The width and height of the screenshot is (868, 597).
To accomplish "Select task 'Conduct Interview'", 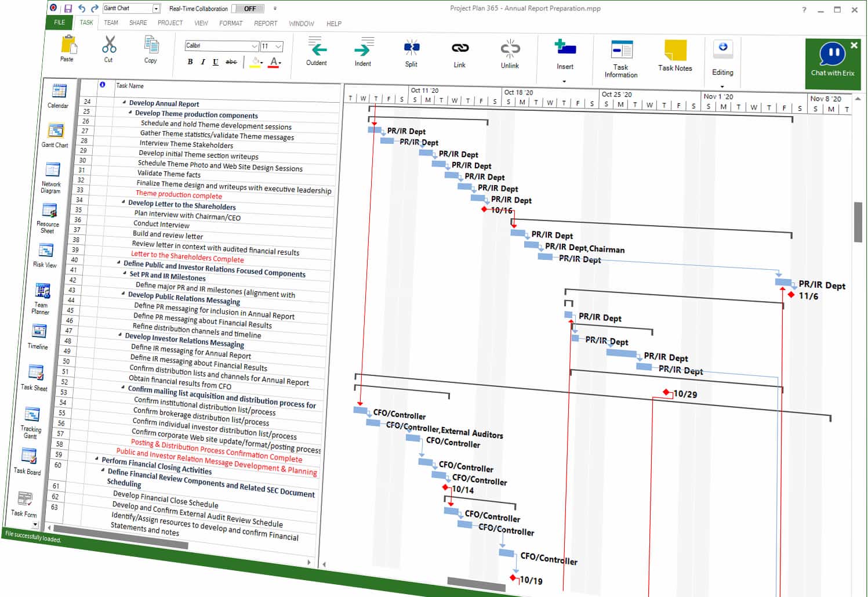I will click(x=161, y=225).
